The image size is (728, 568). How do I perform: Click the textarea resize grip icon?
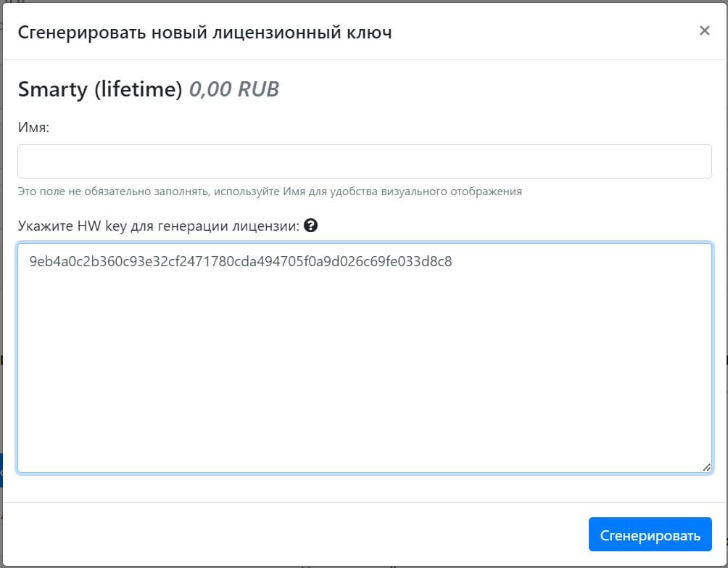point(706,467)
